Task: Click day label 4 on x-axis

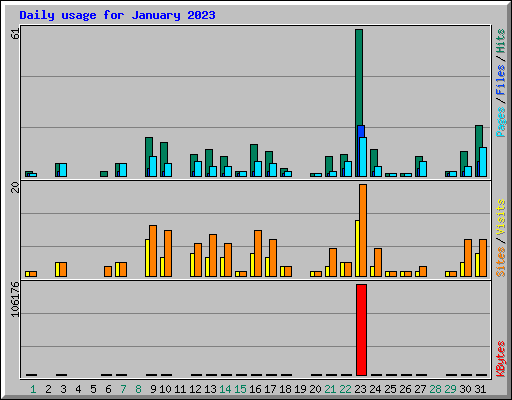Action: click(x=78, y=389)
